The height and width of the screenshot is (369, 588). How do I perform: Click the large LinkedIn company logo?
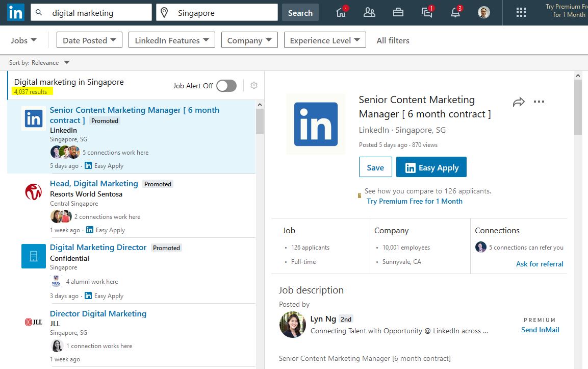coord(316,124)
